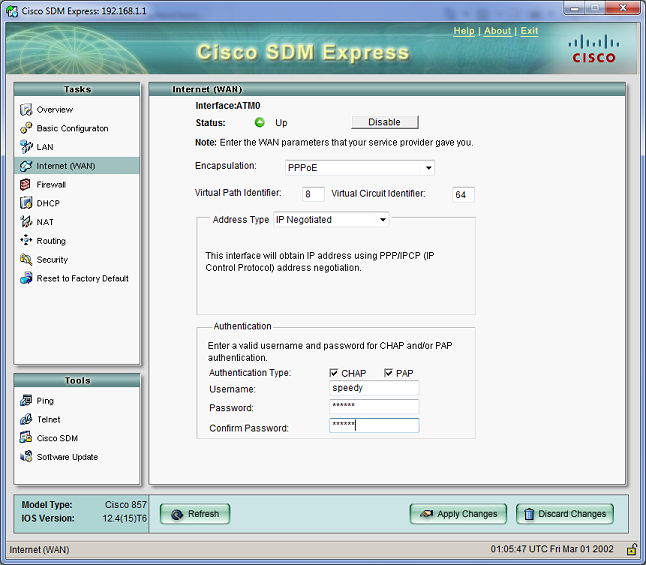Open the Overview task
This screenshot has width=646, height=565.
(55, 110)
